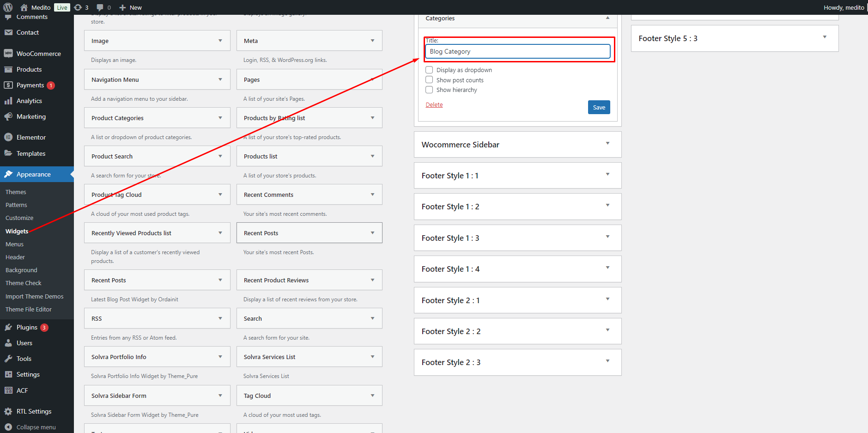Screen dimensions: 868x433
Task: Check the Show post counts option
Action: pos(429,80)
